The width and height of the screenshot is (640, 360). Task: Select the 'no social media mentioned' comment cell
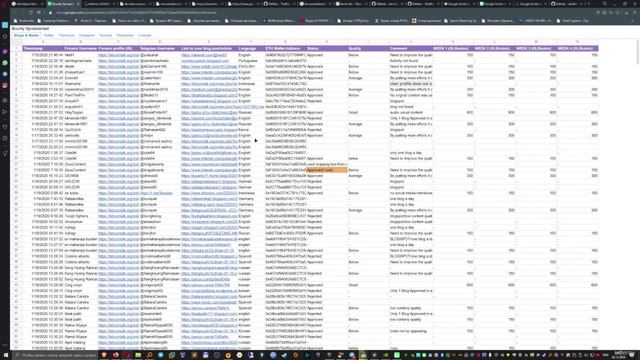click(x=411, y=193)
